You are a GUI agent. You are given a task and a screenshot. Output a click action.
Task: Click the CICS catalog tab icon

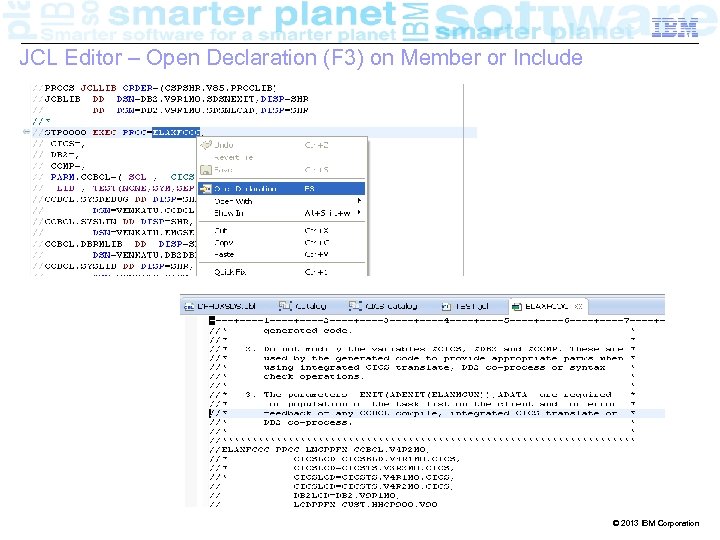pyautogui.click(x=355, y=306)
